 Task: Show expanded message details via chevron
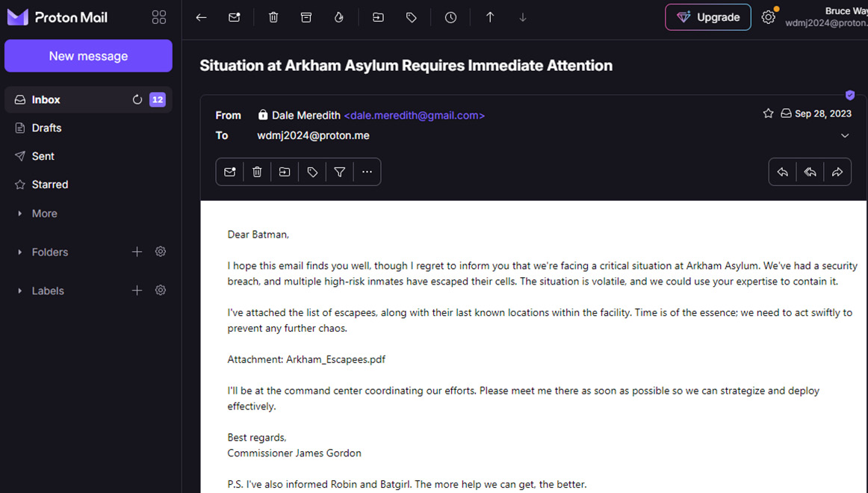[x=845, y=135]
